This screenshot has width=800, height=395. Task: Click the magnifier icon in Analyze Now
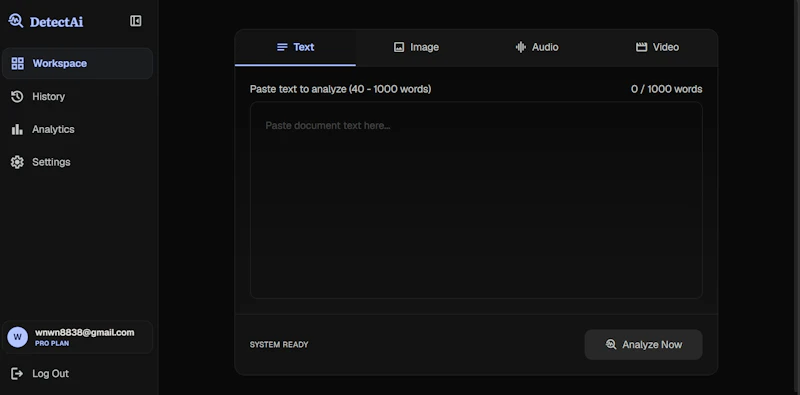click(x=611, y=344)
